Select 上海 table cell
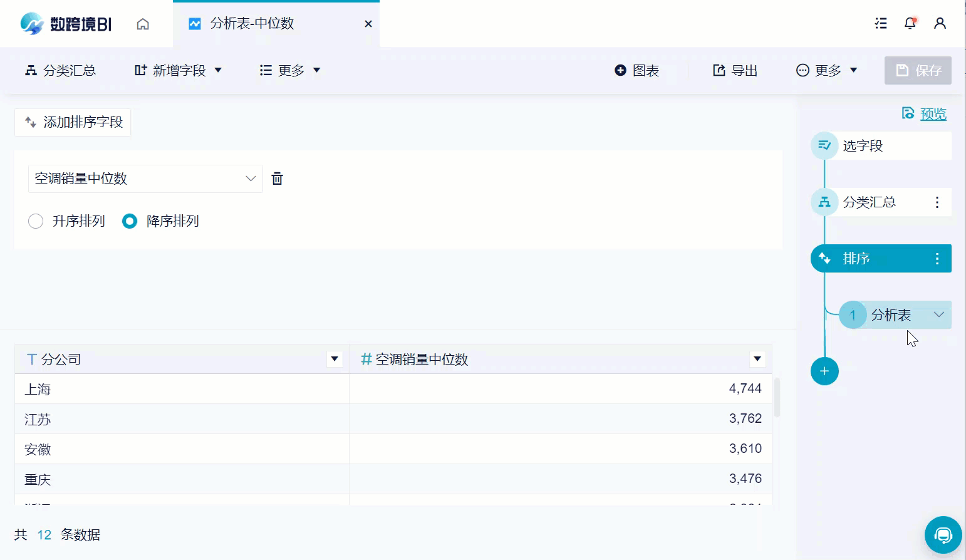966x560 pixels. tap(182, 389)
